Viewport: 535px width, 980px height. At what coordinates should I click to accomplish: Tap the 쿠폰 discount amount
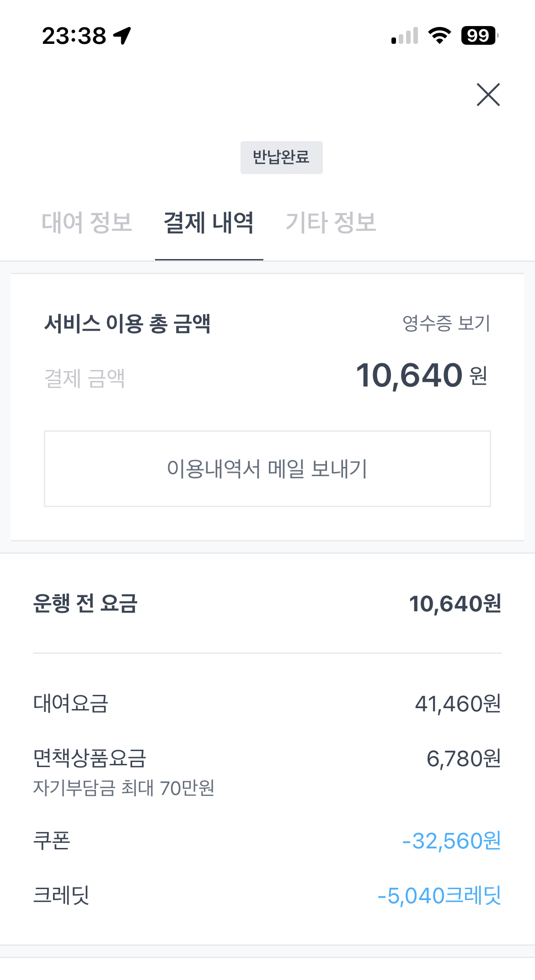(451, 841)
